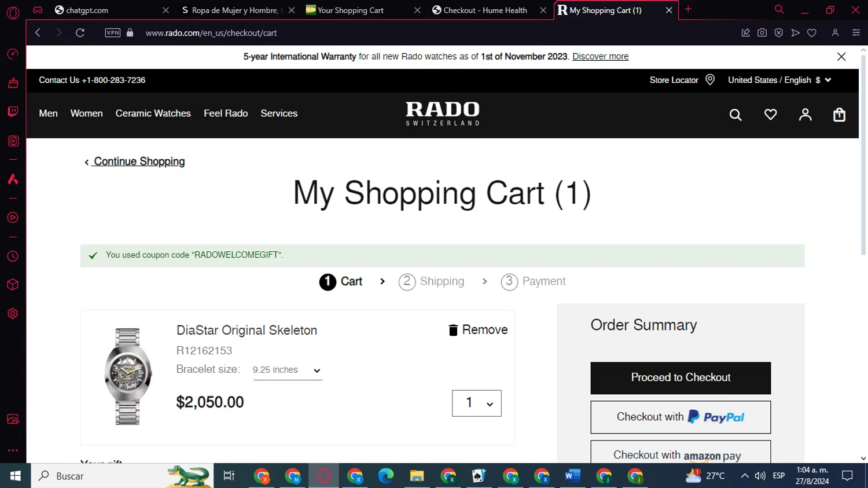Viewport: 868px width, 488px height.
Task: Click the DiaStar Original Skeleton product name
Action: [247, 330]
